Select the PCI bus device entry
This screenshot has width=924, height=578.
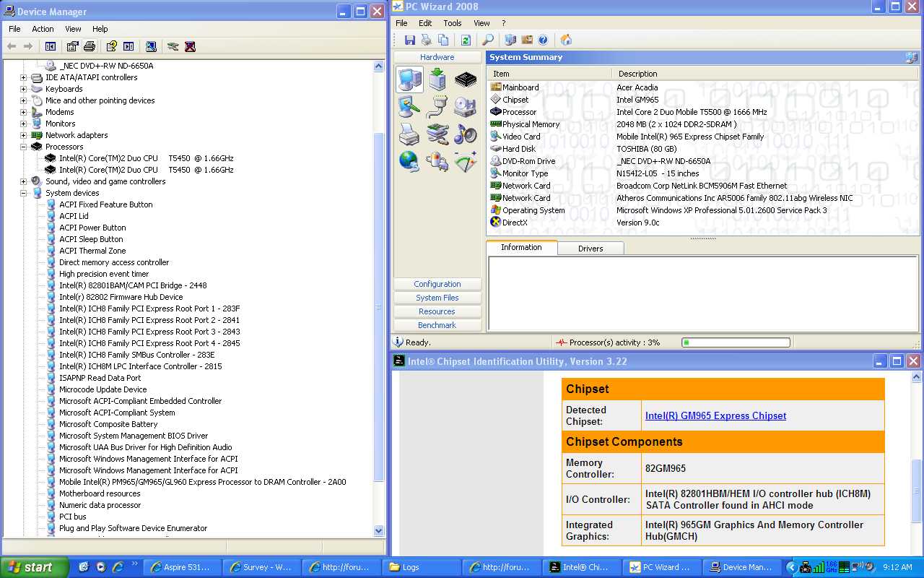72,517
